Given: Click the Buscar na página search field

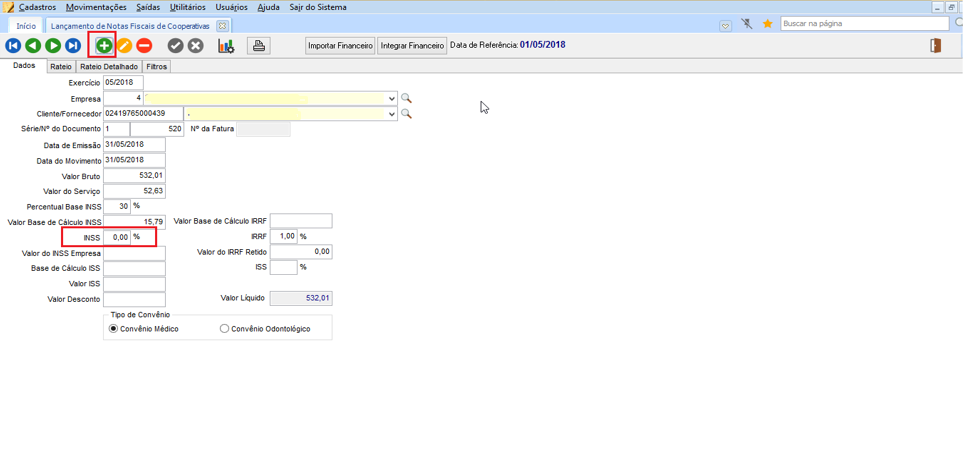Looking at the screenshot, I should tap(866, 23).
